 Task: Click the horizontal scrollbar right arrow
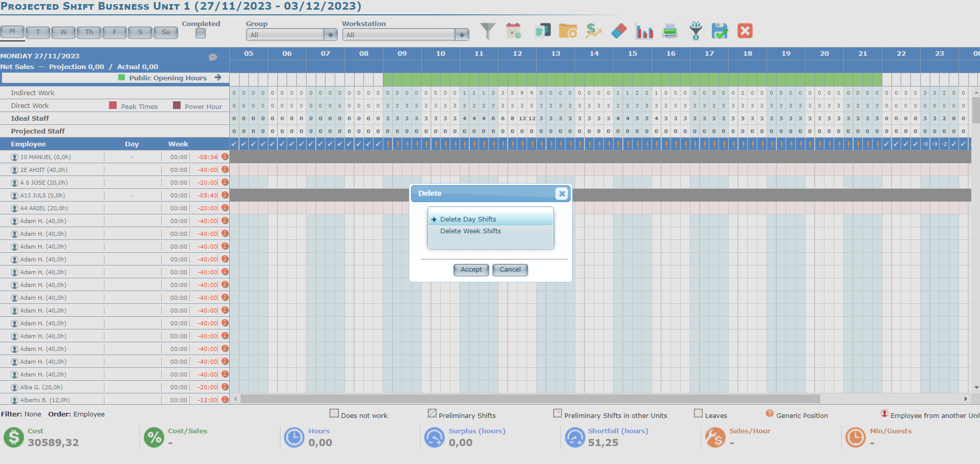966,399
